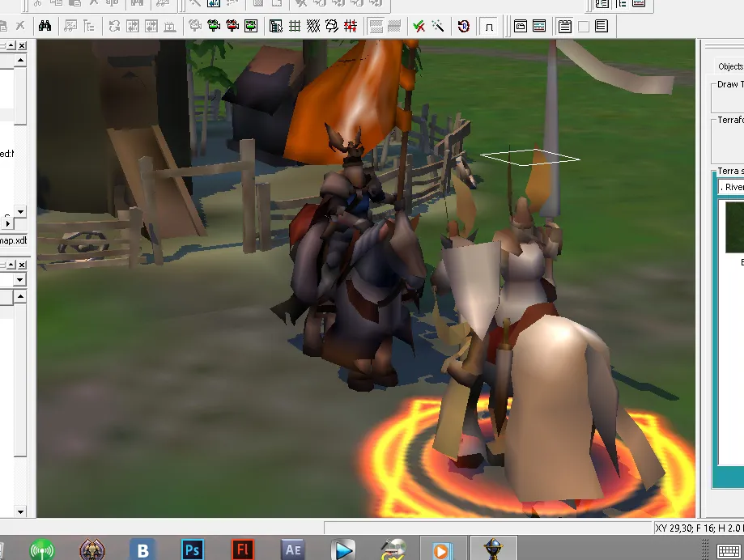Close the lower-left docked panel

coord(22,265)
